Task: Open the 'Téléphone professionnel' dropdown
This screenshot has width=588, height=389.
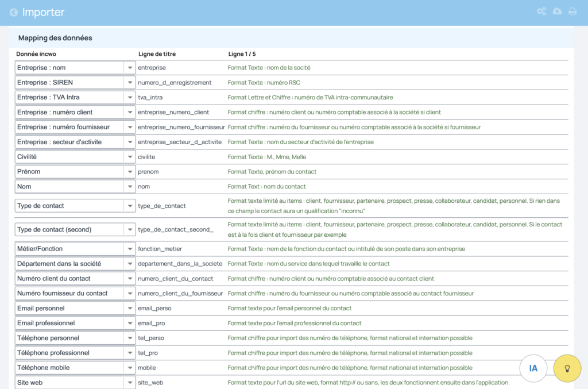Action: point(75,353)
